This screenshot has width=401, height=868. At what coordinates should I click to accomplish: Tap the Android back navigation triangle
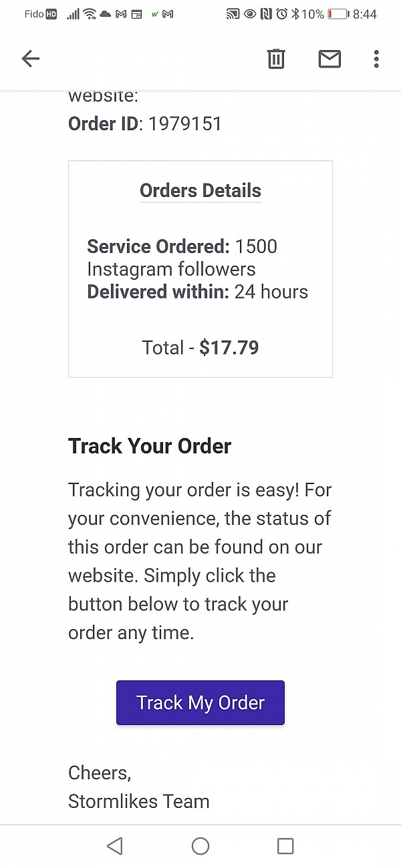(115, 846)
